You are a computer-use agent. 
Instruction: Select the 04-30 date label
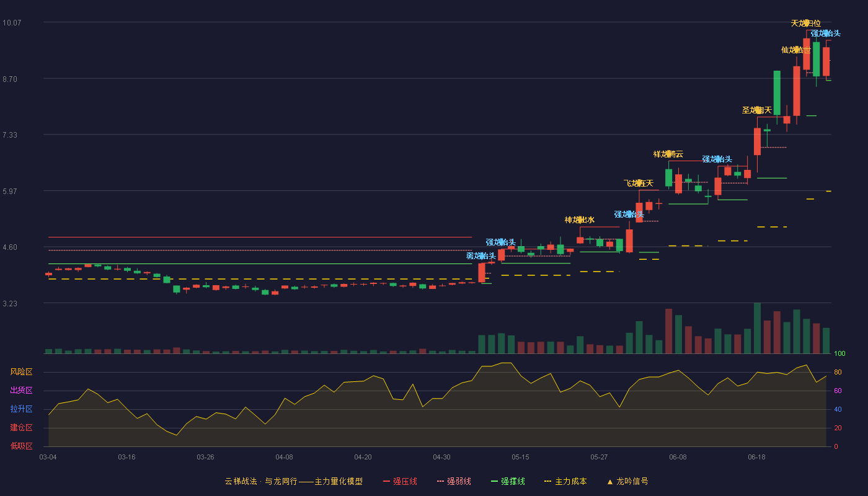pos(441,457)
